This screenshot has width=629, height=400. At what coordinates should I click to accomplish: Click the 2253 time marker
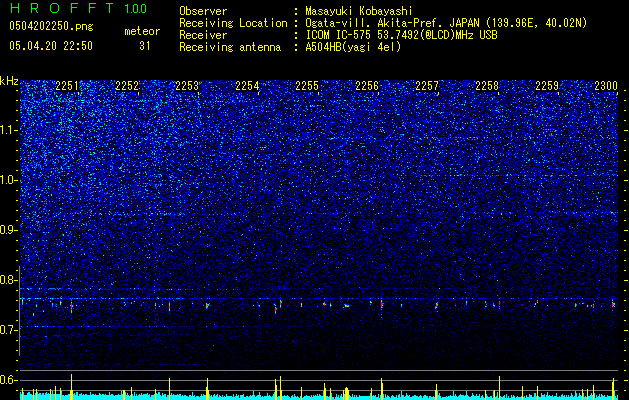pos(187,86)
